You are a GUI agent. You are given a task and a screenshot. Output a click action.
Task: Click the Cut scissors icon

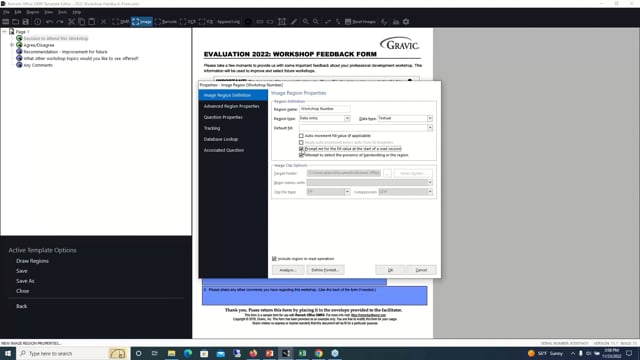click(71, 22)
